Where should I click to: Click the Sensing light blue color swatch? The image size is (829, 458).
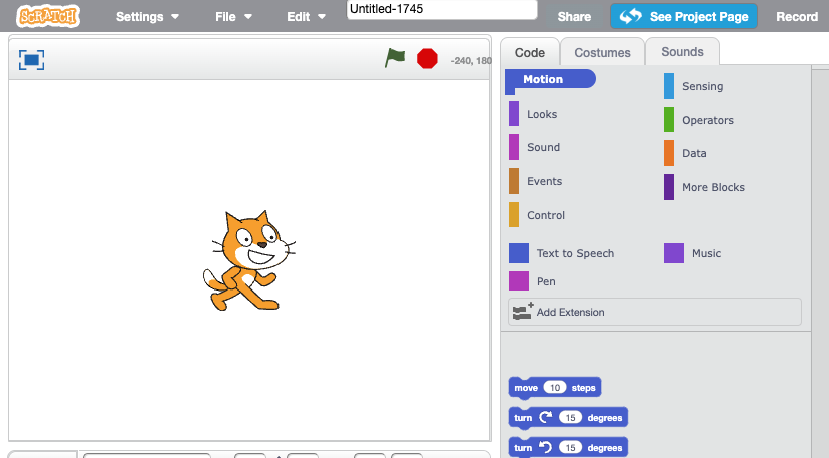click(x=669, y=86)
